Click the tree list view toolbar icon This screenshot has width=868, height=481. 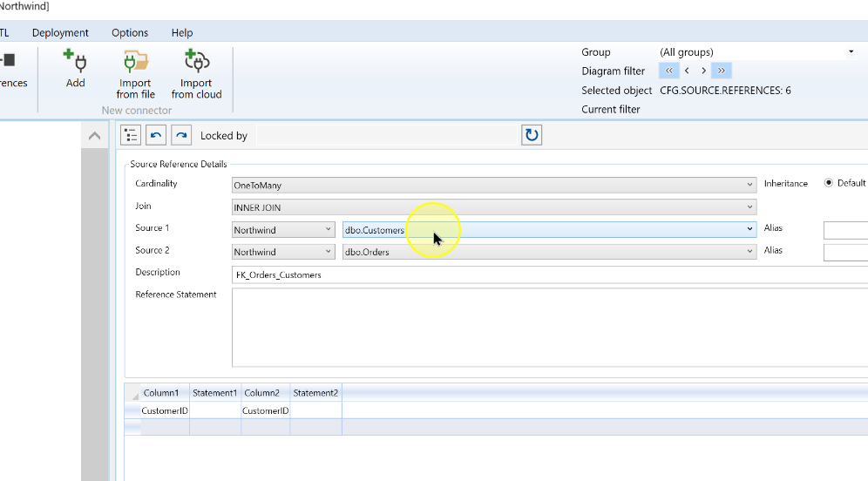click(131, 135)
